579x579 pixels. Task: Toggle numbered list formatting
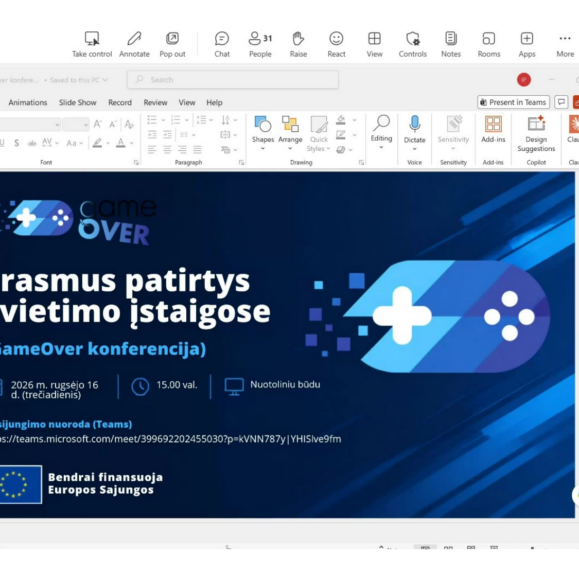pyautogui.click(x=176, y=120)
